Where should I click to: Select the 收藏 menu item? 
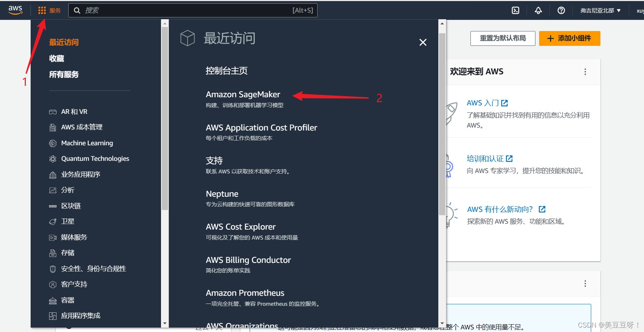pos(56,58)
